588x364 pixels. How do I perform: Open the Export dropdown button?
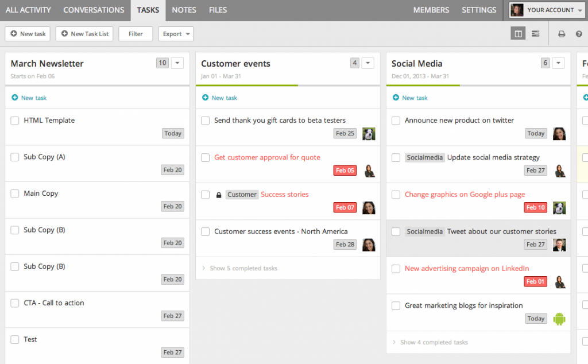(176, 33)
